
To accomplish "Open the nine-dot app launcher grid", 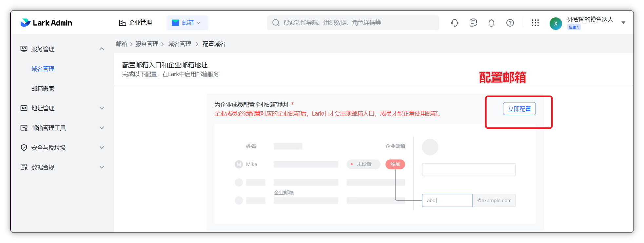I will click(535, 23).
